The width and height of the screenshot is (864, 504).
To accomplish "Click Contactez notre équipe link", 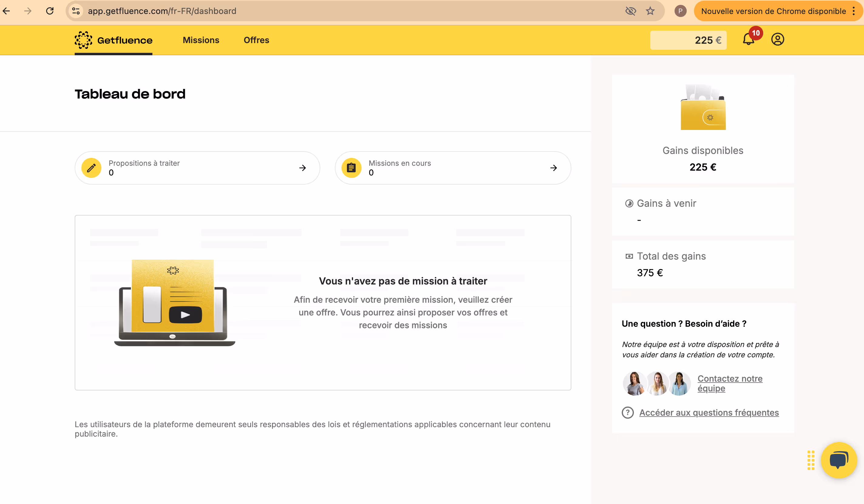I will pos(730,383).
